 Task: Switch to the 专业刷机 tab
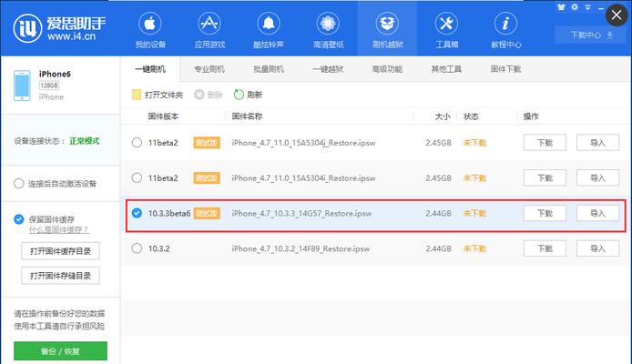[209, 69]
